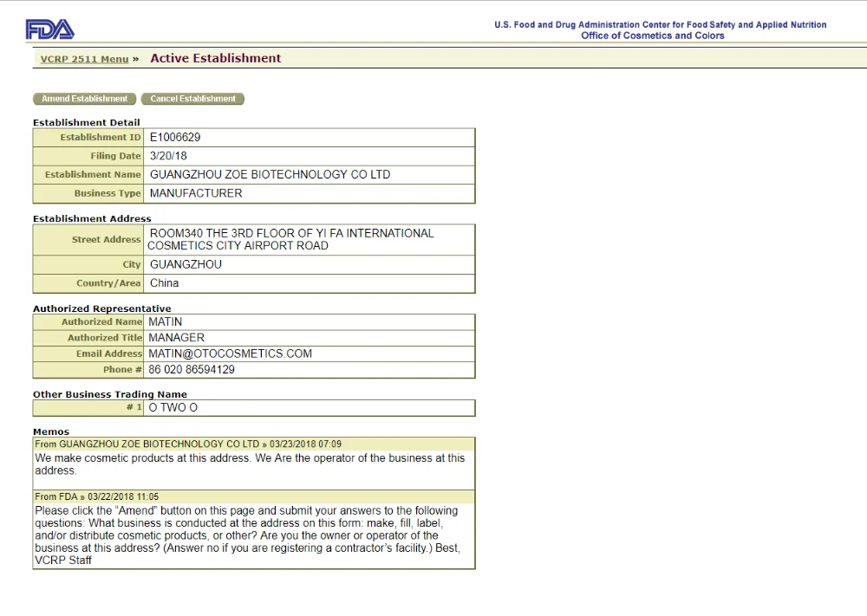
Task: Click the email MATIN@OTOCOSMETICS.COM
Action: (230, 353)
